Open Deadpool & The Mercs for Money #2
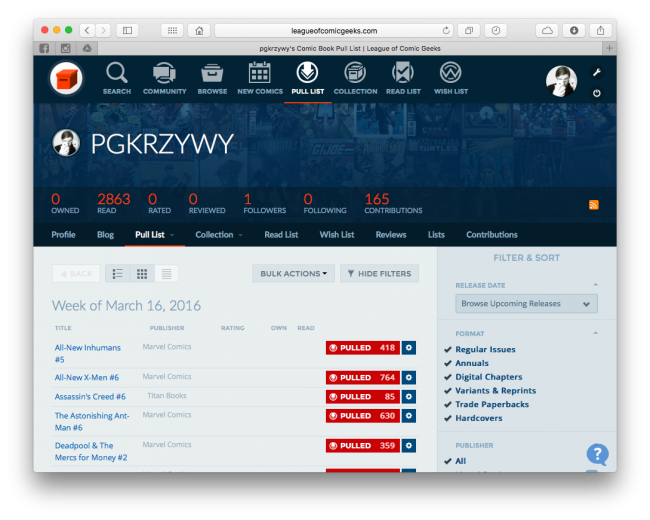 coord(91,452)
